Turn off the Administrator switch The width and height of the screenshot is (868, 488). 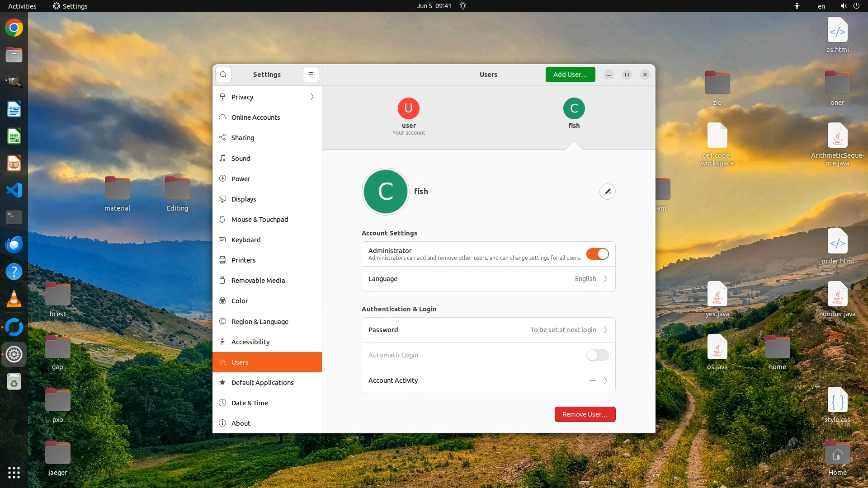tap(597, 254)
